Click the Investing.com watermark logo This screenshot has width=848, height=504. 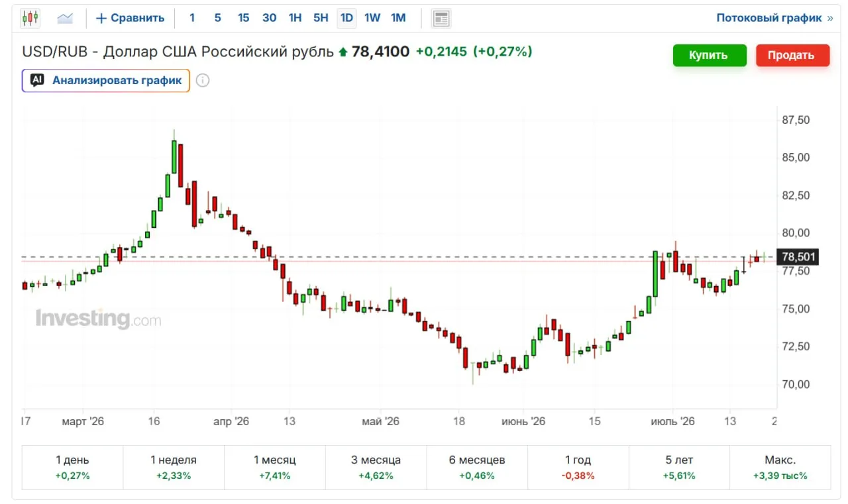[98, 319]
